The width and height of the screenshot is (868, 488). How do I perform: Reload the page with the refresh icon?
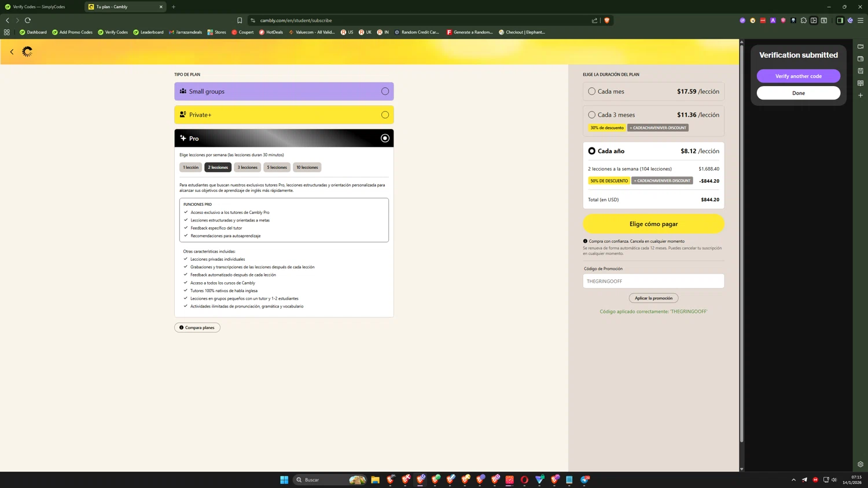click(28, 20)
